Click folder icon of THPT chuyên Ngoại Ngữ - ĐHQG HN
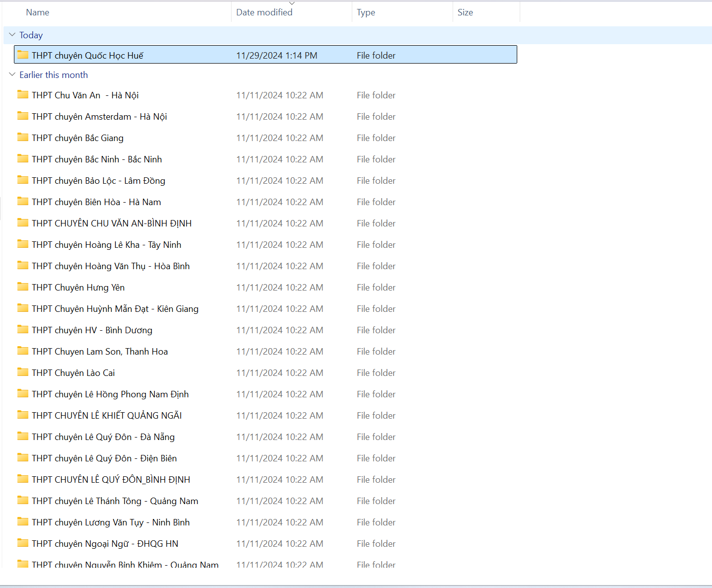712x588 pixels. (23, 543)
